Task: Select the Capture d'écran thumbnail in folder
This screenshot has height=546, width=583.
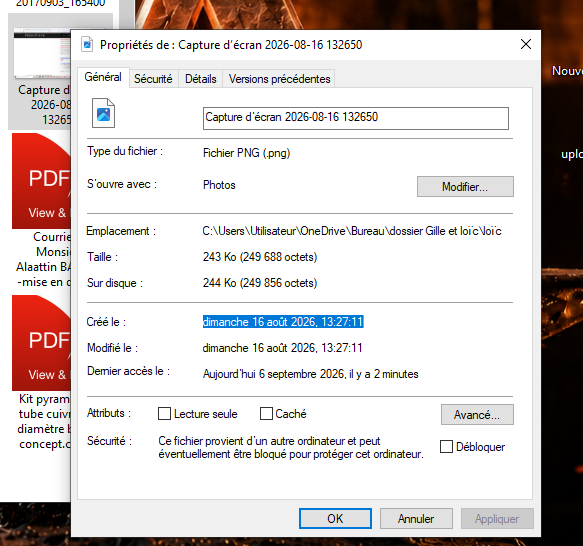Action: [42, 54]
